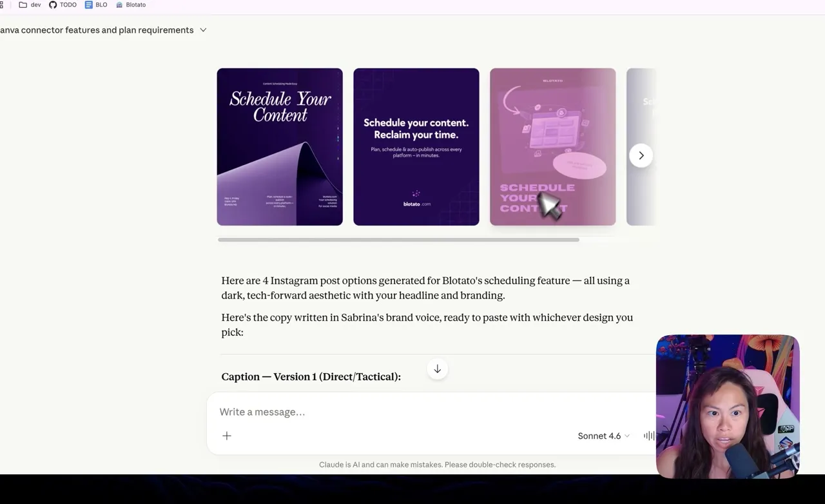This screenshot has height=504, width=825.
Task: Open the 'Schedule Your Content' script-font design
Action: pos(280,147)
